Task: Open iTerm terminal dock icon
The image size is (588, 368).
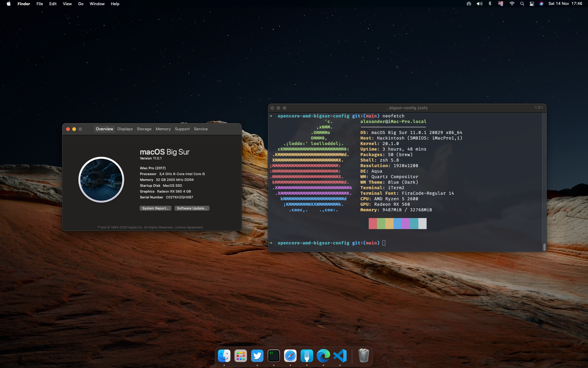Action: 274,356
